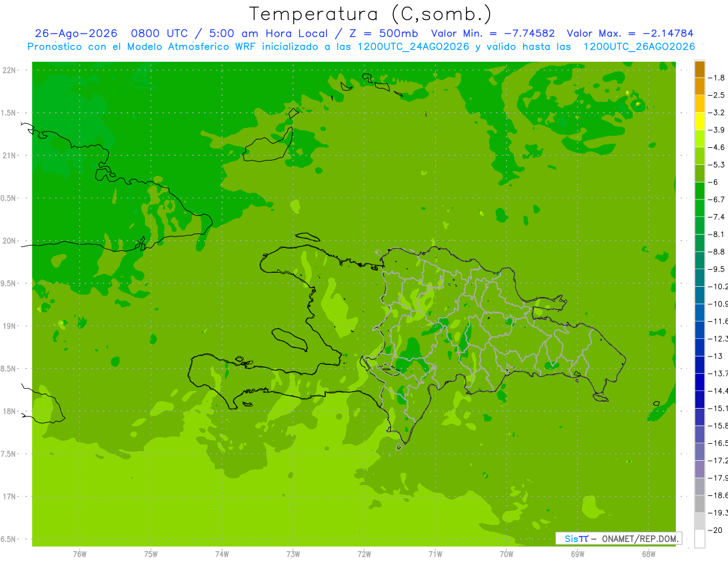This screenshot has height=562, width=728.
Task: Click the 76W longitude label
Action: (79, 554)
